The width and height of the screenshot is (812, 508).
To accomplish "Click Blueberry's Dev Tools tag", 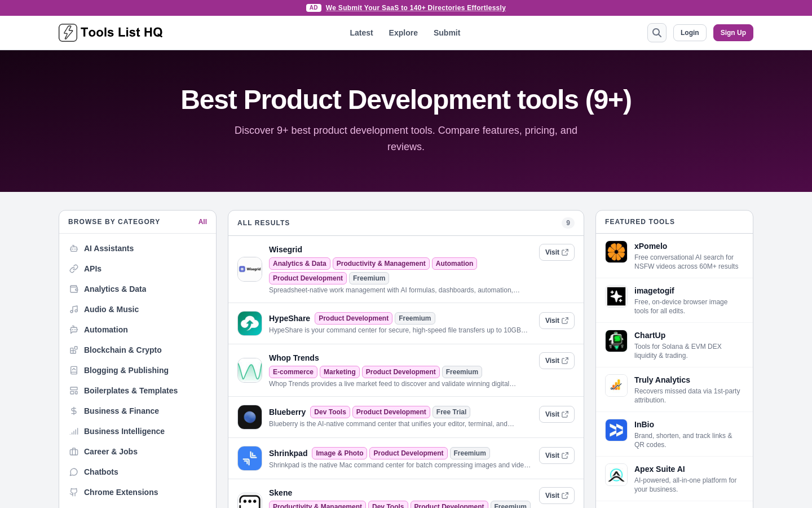I will pyautogui.click(x=330, y=412).
